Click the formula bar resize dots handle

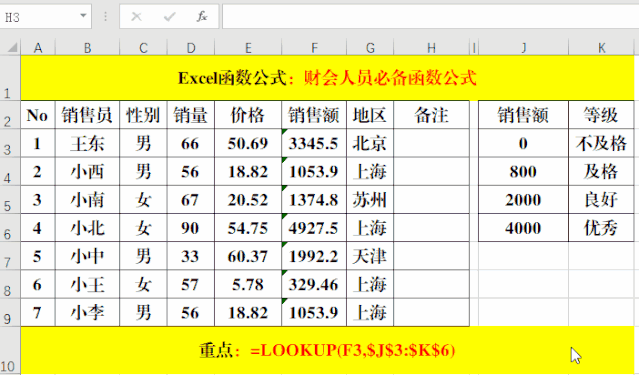point(106,16)
